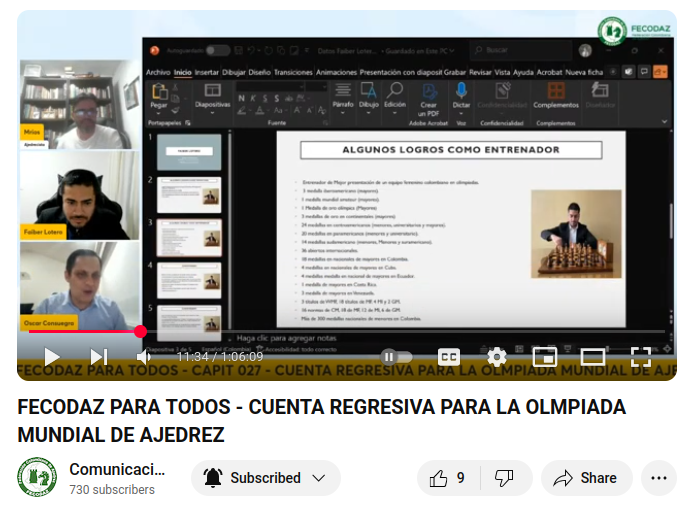Open the more actions menu

pyautogui.click(x=659, y=478)
